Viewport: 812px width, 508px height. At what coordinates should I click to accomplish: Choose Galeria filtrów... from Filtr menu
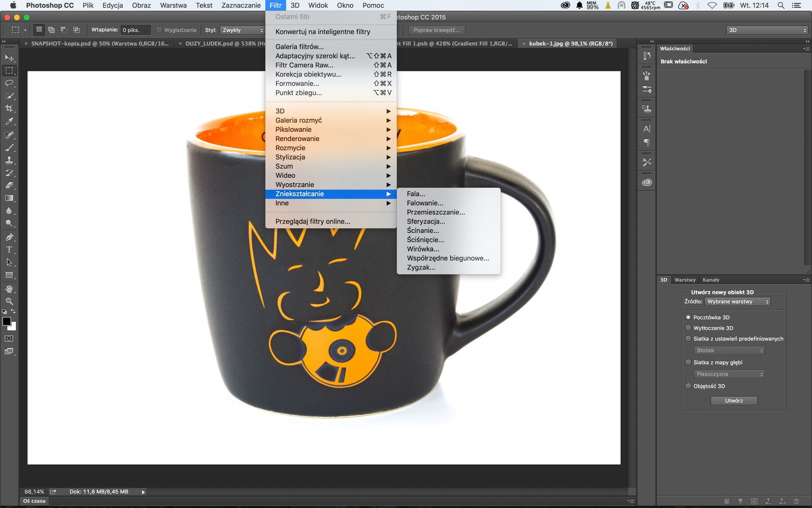[330, 47]
